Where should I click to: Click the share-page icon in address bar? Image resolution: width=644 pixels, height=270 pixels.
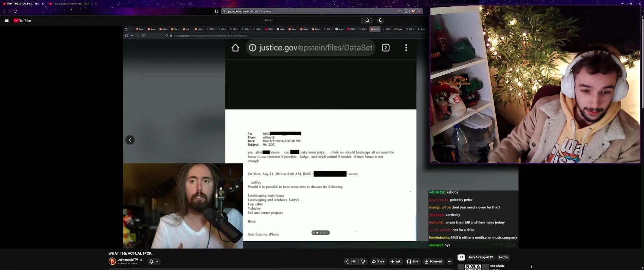click(x=406, y=11)
